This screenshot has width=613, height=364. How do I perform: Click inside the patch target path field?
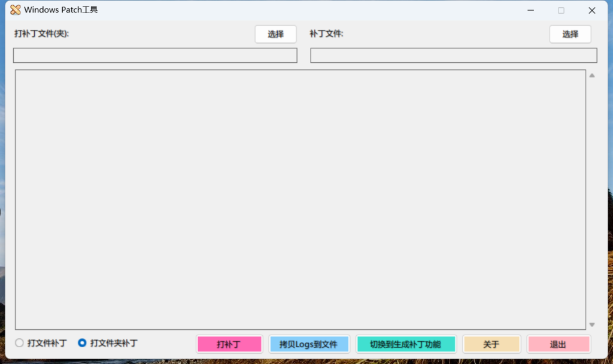click(154, 55)
